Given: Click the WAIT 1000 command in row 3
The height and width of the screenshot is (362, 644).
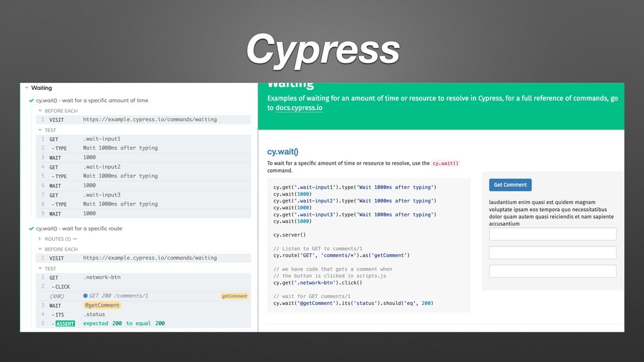Looking at the screenshot, I should (143, 158).
